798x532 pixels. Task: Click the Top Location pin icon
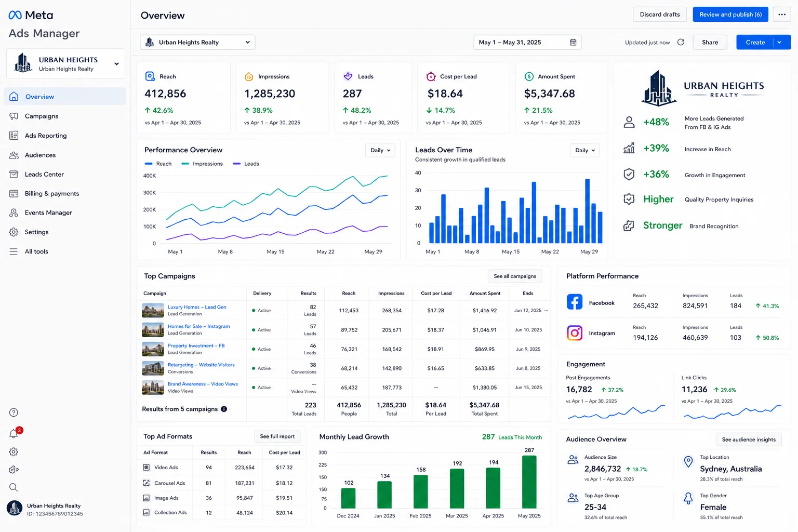click(x=688, y=461)
